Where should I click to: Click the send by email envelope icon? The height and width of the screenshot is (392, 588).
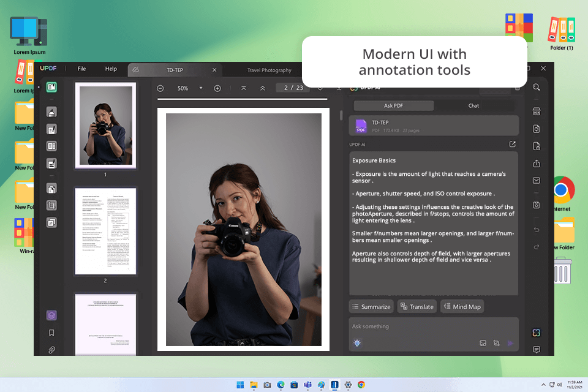(537, 181)
